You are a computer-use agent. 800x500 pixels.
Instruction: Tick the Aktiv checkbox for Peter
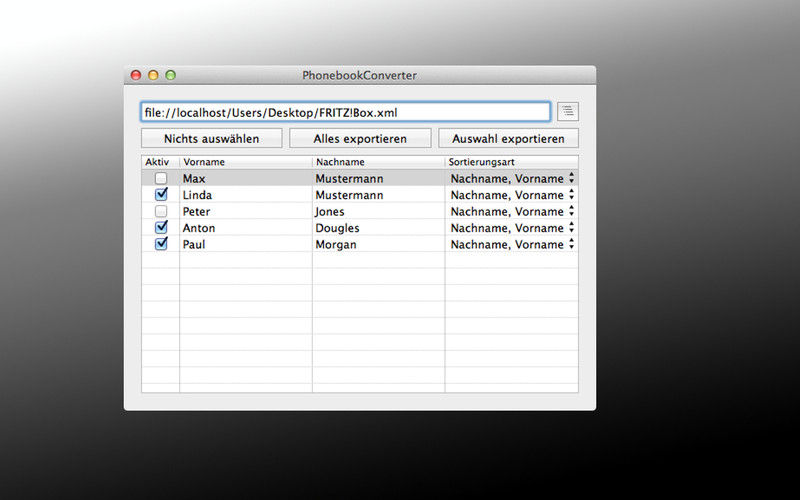pos(161,211)
